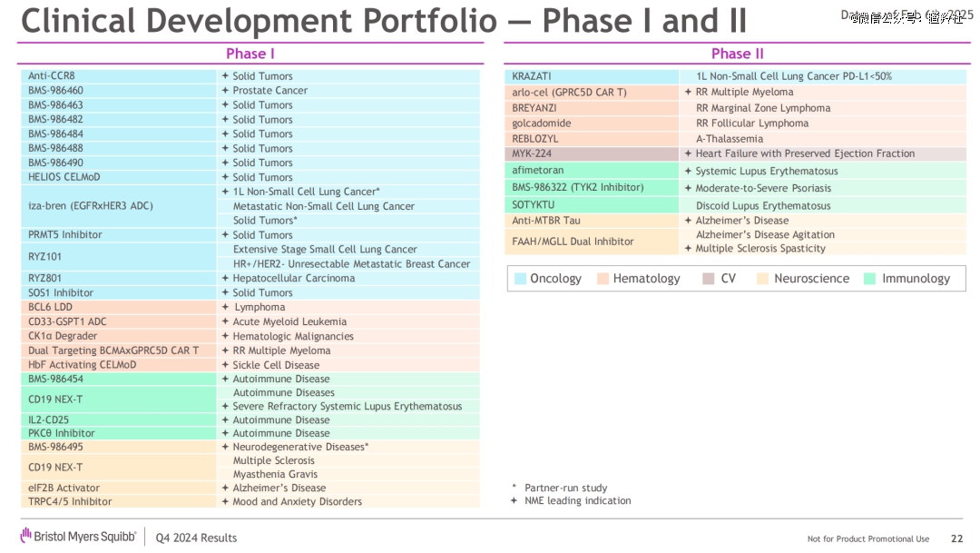
Task: Select the Oncology legend color swatch
Action: point(520,279)
